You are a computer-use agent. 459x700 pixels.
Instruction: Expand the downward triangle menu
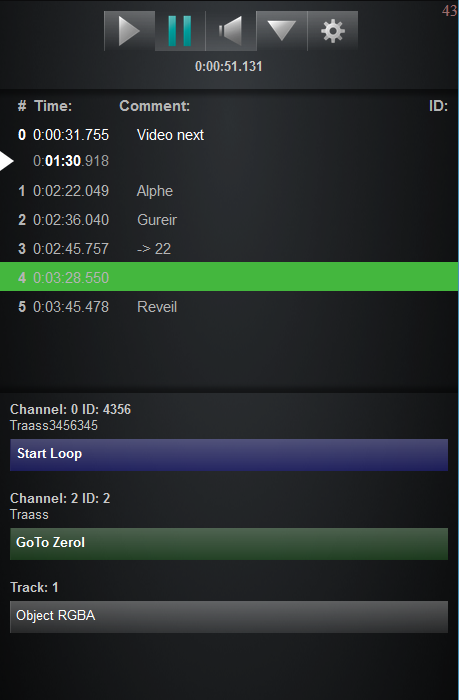(282, 31)
